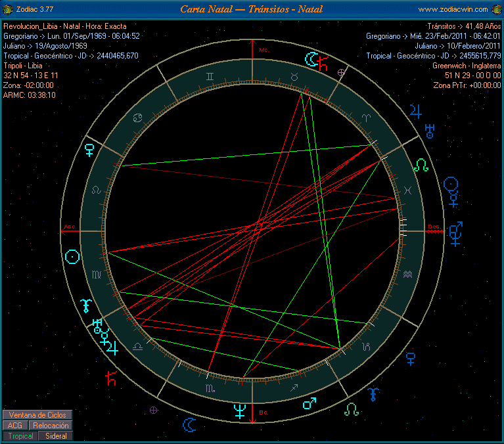Select the red Saturn symbol beside the natal Moon
The image size is (504, 444).
pyautogui.click(x=323, y=63)
